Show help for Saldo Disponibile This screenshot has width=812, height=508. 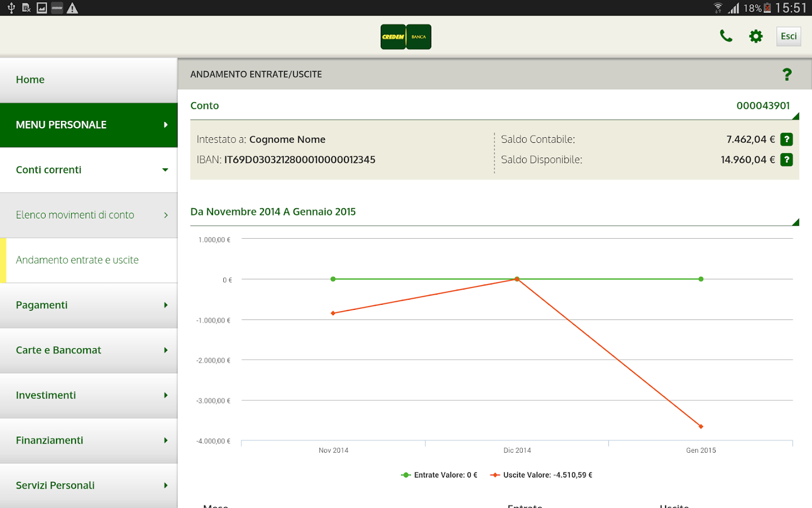tap(787, 160)
